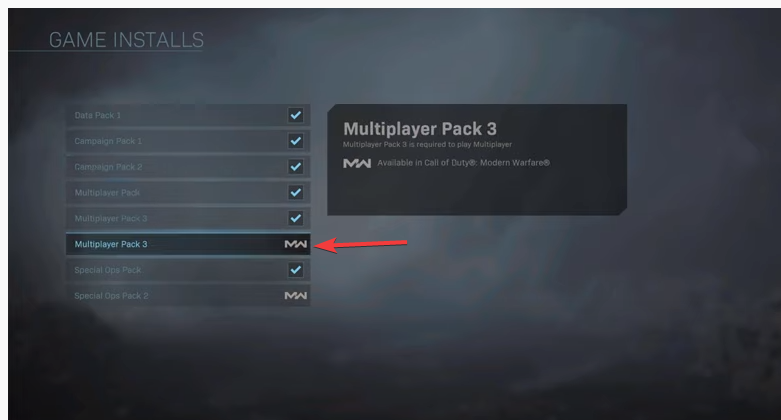The image size is (781, 420).
Task: Click the GAME INSTALLS heading
Action: click(127, 40)
